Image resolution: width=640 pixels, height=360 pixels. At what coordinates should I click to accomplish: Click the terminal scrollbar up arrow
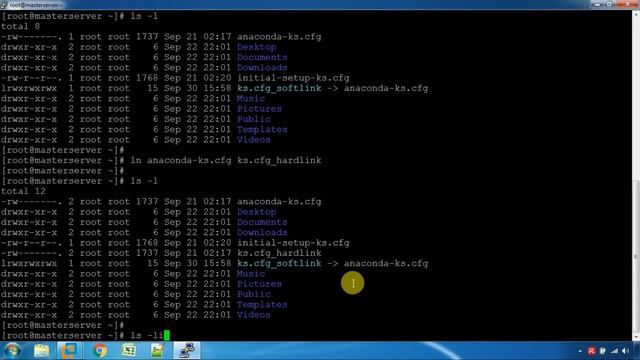coord(636,14)
